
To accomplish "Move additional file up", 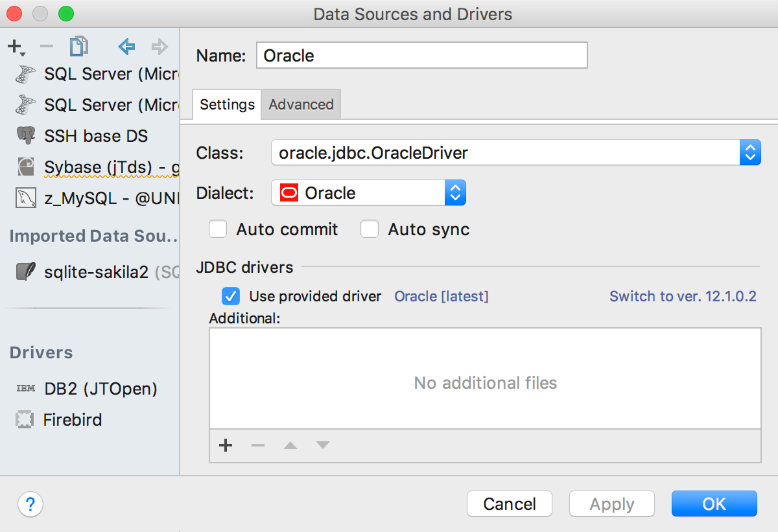I will (x=290, y=445).
